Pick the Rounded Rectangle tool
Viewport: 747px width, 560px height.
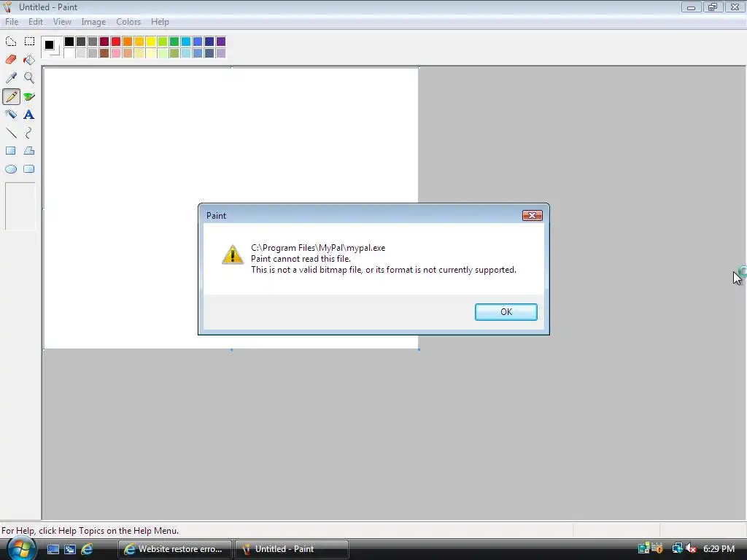click(29, 169)
